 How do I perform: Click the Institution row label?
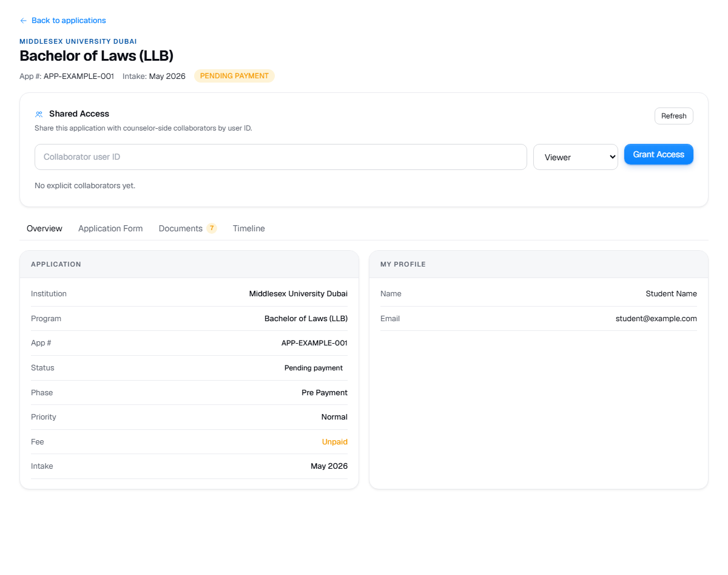pos(49,294)
